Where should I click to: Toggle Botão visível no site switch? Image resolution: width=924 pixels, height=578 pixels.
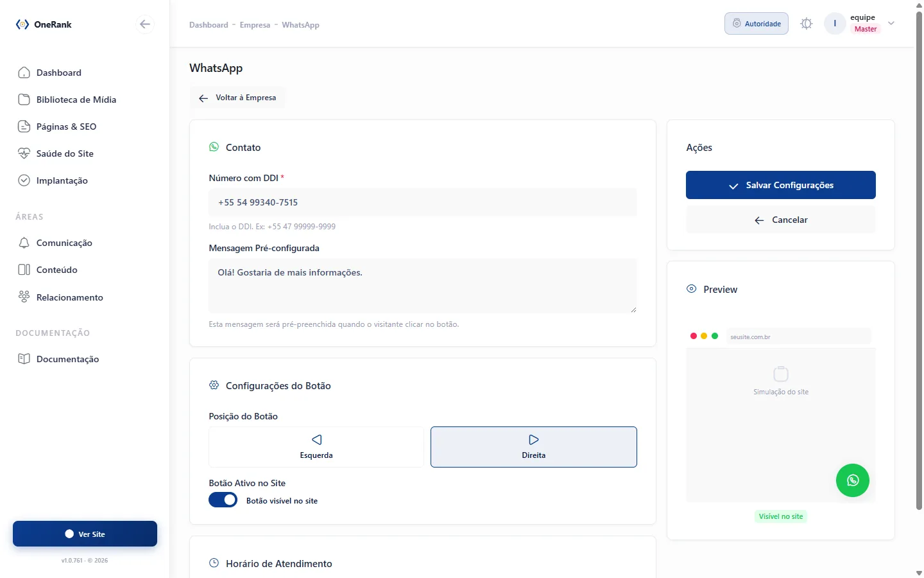(223, 500)
